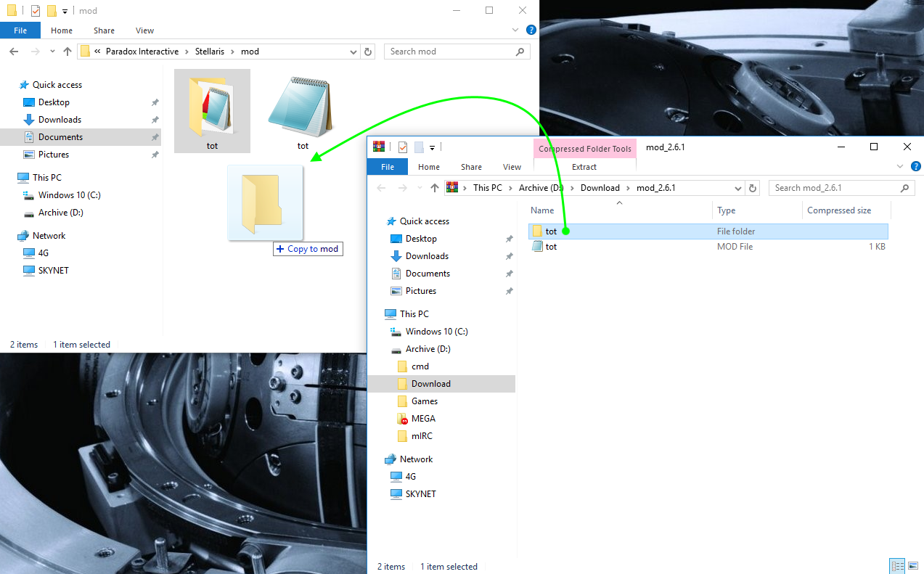Expand the ribbon in mod_2.6.1 window
Viewport: 924px width, 574px height.
pos(901,167)
